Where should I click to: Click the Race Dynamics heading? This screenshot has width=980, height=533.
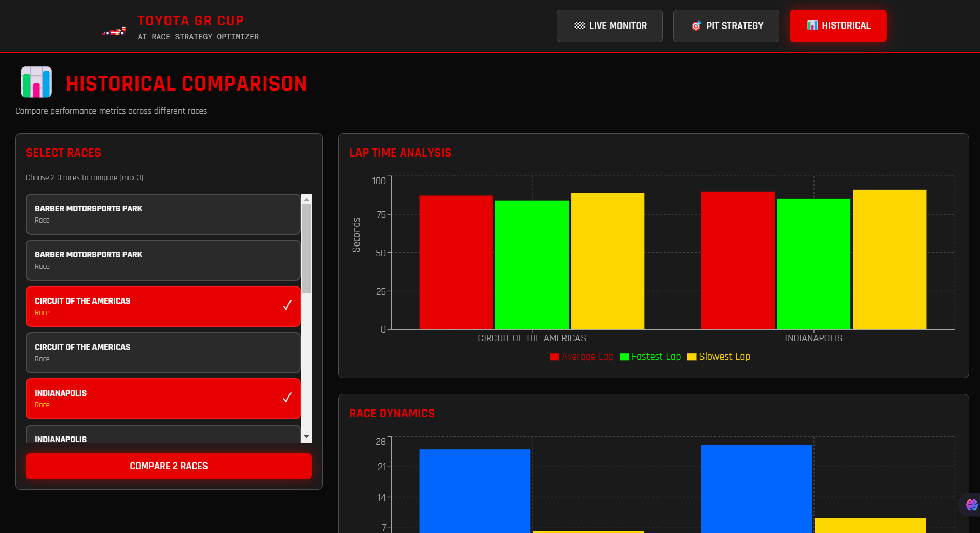(392, 414)
